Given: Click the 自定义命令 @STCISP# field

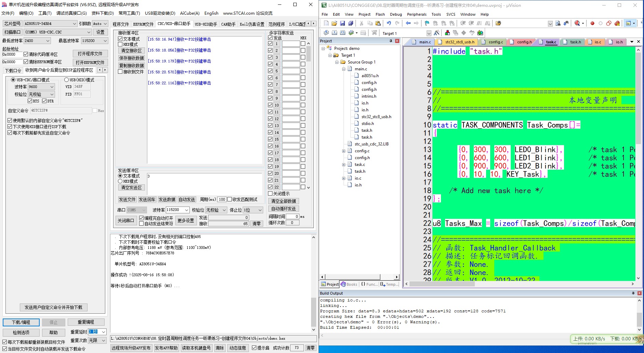Looking at the screenshot, I should pyautogui.click(x=61, y=111).
